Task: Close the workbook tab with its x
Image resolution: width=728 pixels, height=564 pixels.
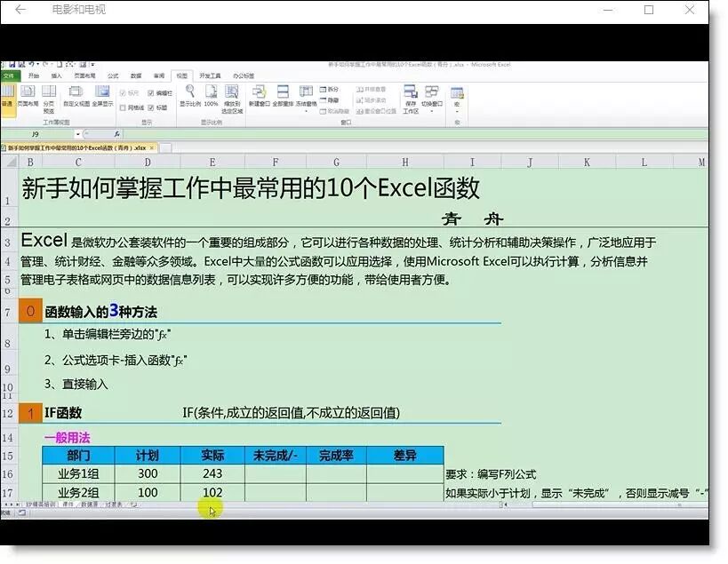Action: (152, 148)
